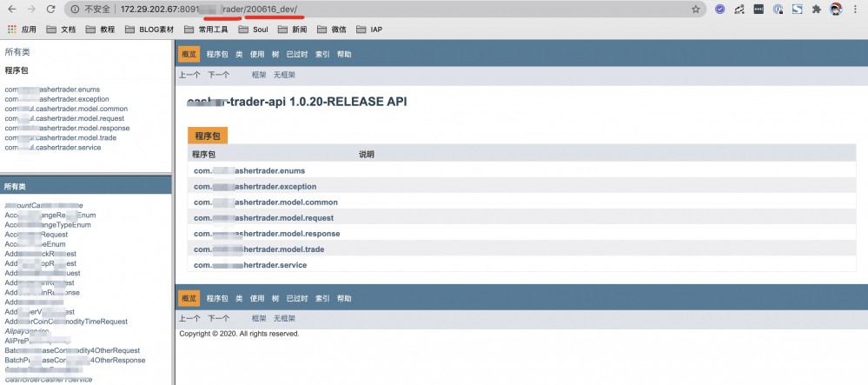Open the class ending in 4OtherResponse
868x385 pixels.
[x=75, y=360]
